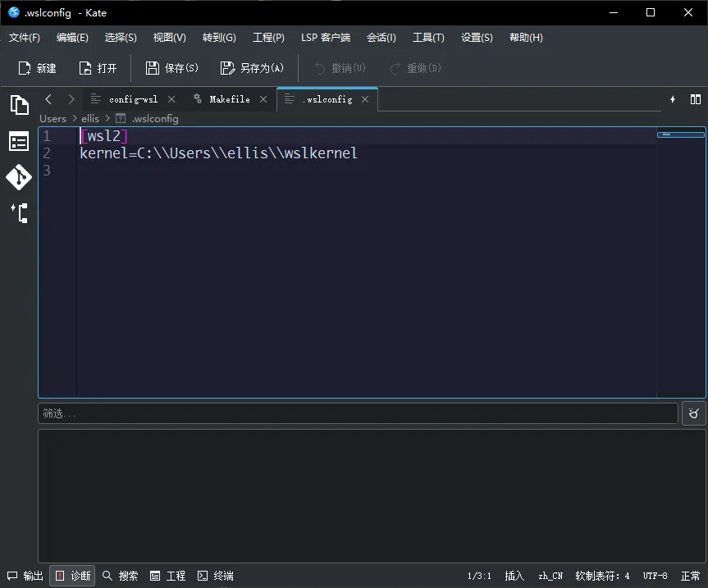This screenshot has height=588, width=708.
Task: Open the Git sidebar panel icon
Action: pos(19,177)
